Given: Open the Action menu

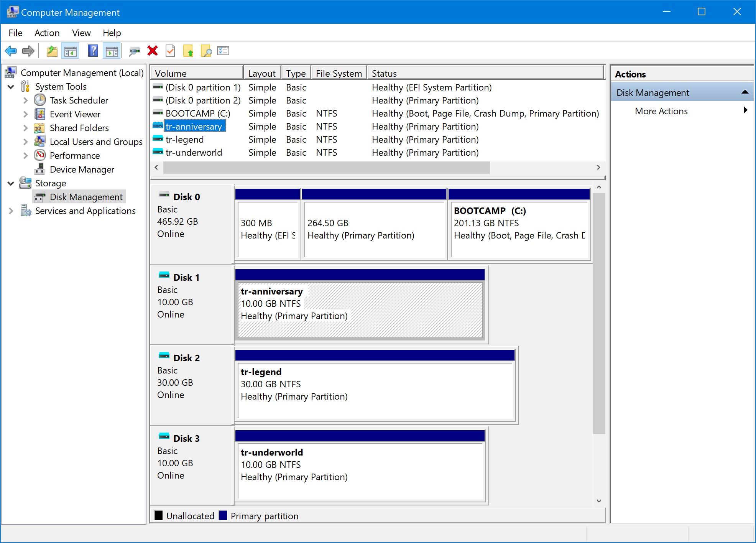Looking at the screenshot, I should [47, 33].
